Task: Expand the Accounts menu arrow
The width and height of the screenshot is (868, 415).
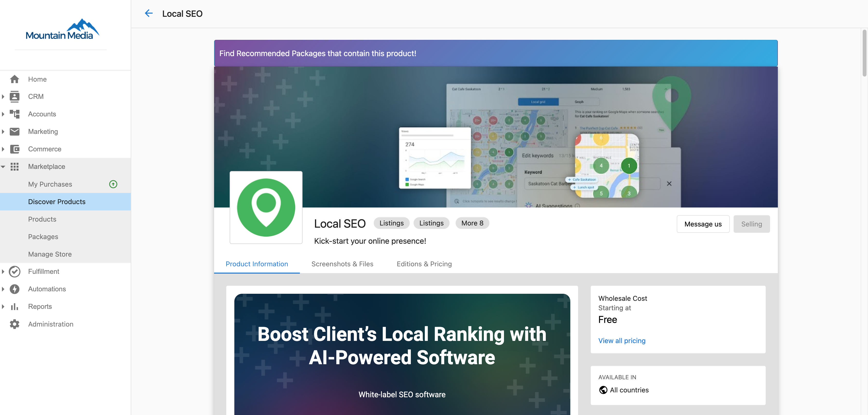Action: pos(3,114)
